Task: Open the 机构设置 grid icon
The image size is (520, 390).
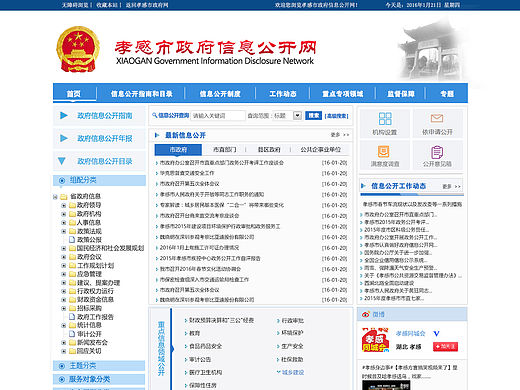Action: click(x=385, y=119)
